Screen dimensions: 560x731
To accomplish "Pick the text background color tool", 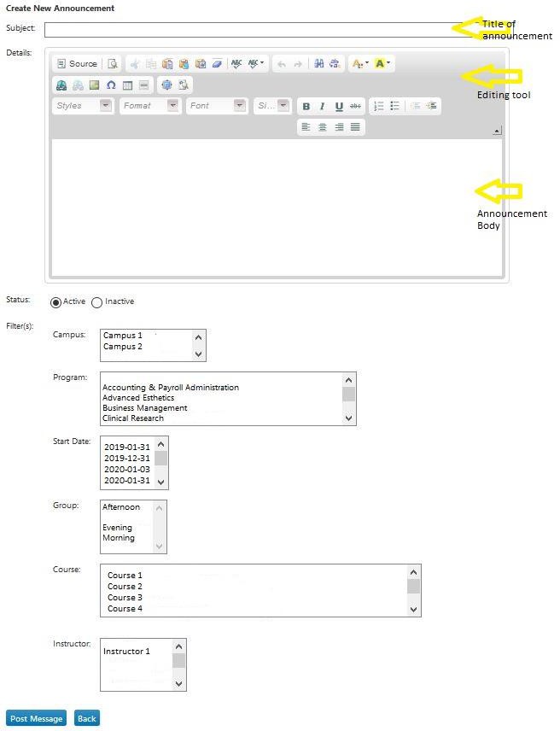I will pos(382,64).
